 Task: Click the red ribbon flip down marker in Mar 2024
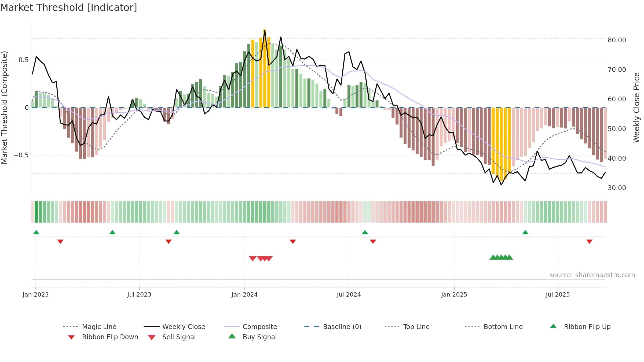293,242
